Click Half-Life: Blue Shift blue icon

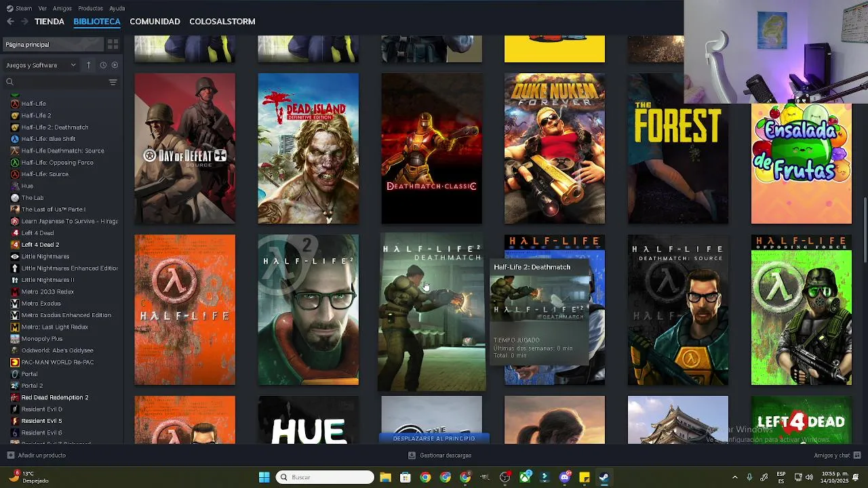(15, 139)
